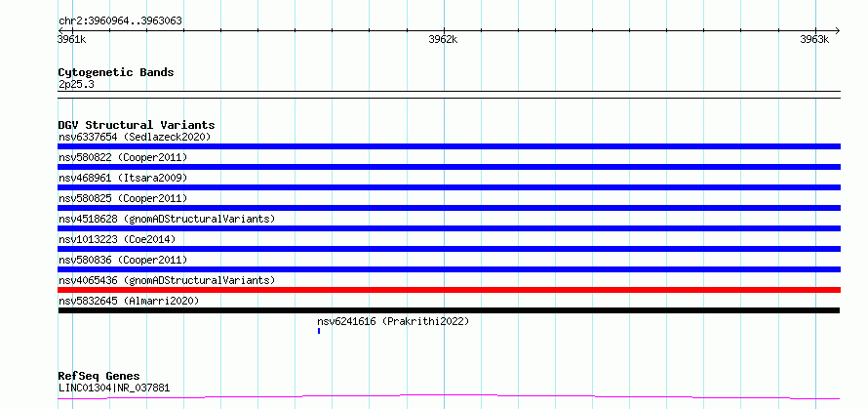Open nsv4065436 (gnomADStructuralVariants) label
This screenshot has width=868, height=409.
coord(167,280)
